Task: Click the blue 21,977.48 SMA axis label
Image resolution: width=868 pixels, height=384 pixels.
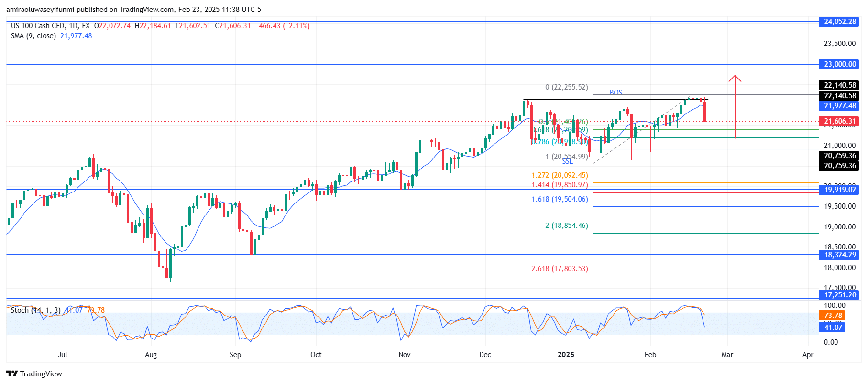Action: (839, 106)
